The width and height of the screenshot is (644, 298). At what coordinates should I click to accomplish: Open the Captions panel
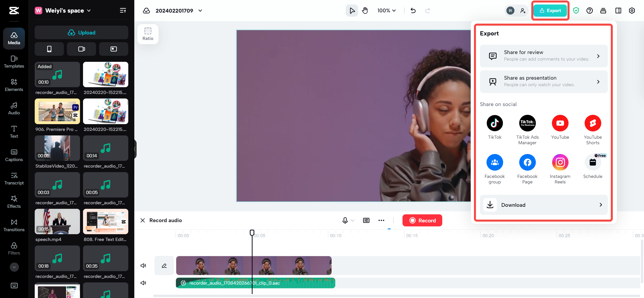(14, 155)
